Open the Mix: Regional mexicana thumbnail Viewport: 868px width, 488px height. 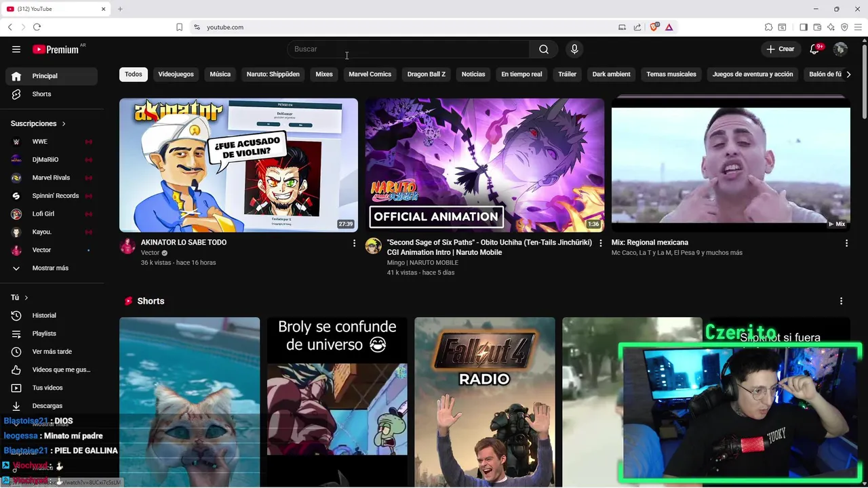click(x=731, y=165)
